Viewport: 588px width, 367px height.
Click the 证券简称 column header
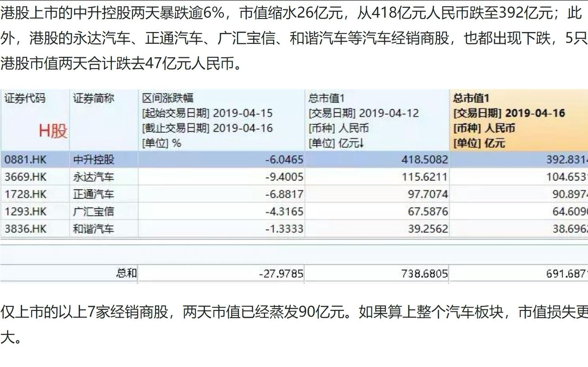pyautogui.click(x=104, y=120)
